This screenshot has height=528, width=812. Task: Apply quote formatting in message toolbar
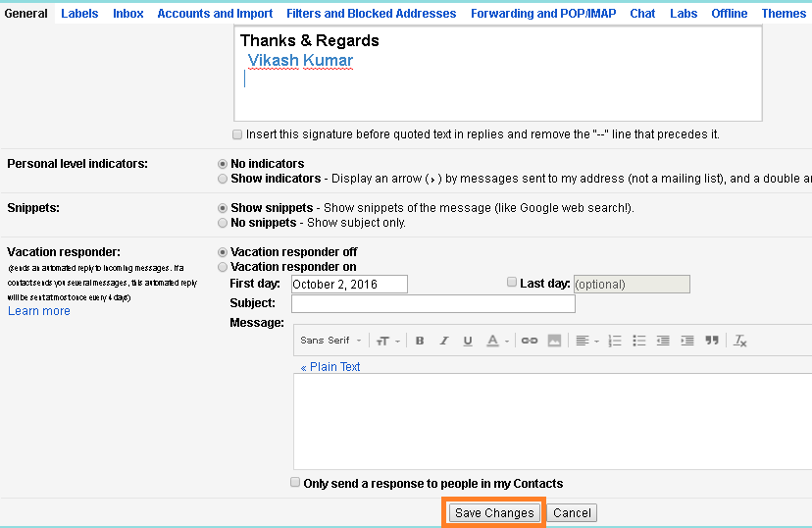[x=712, y=341]
